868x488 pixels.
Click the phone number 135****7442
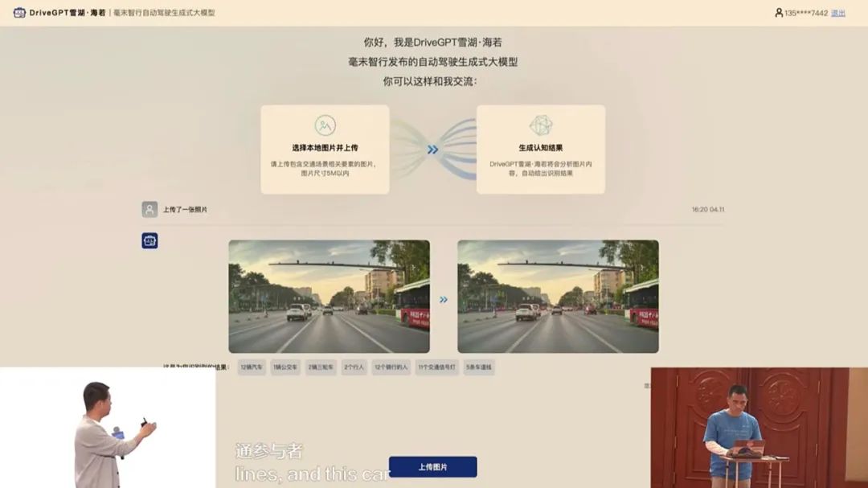(806, 13)
